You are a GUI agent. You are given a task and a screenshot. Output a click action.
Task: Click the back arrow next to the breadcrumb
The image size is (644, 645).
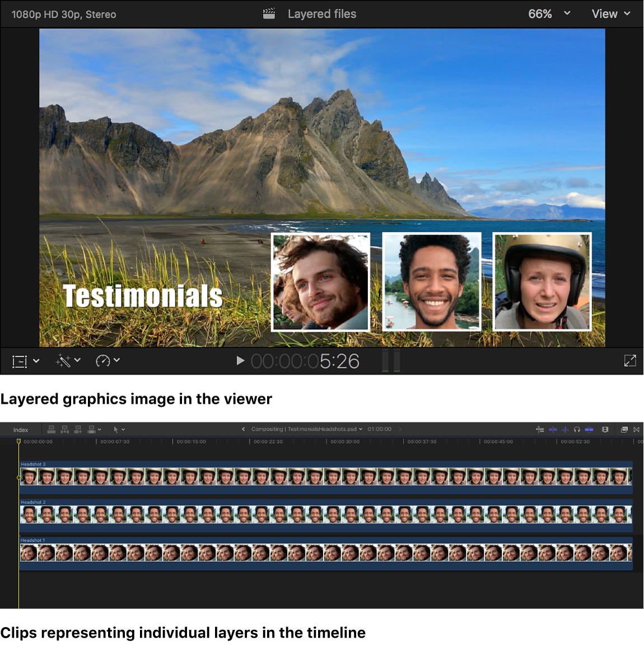pos(243,429)
